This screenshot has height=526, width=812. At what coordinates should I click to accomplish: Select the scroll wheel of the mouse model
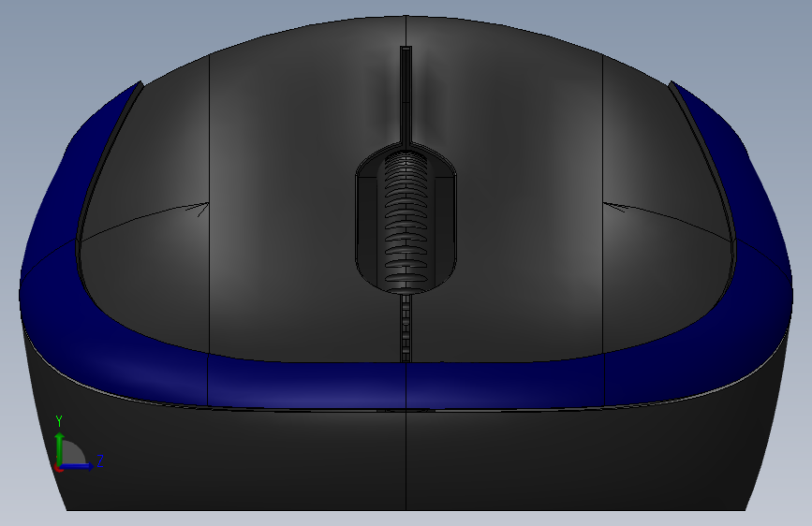(406, 223)
